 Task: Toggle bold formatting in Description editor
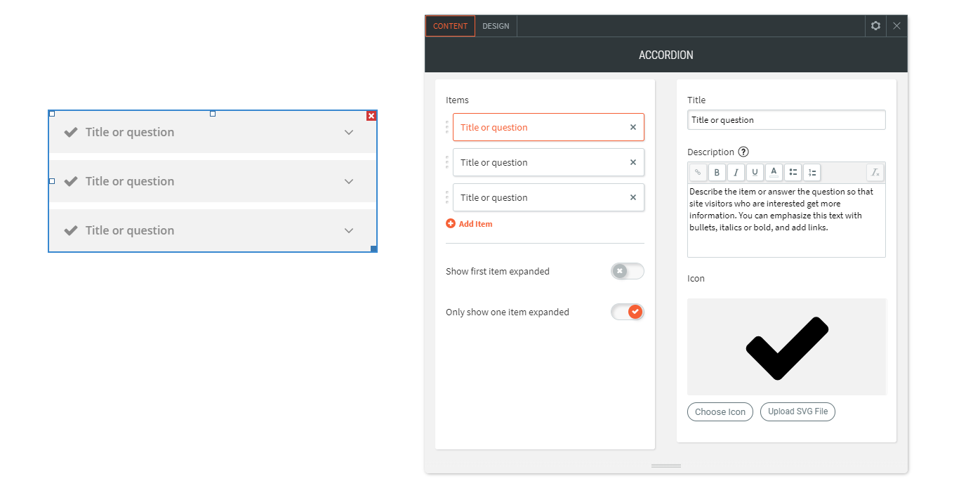(717, 172)
